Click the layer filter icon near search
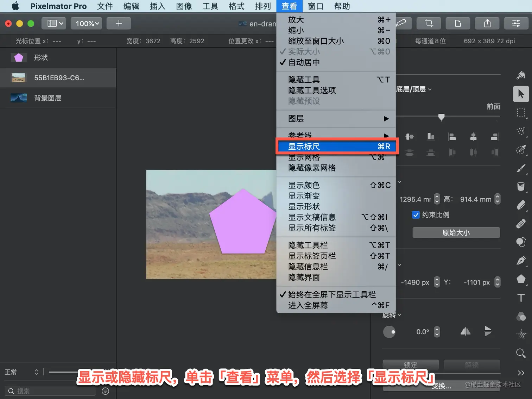The width and height of the screenshot is (532, 399). click(105, 391)
